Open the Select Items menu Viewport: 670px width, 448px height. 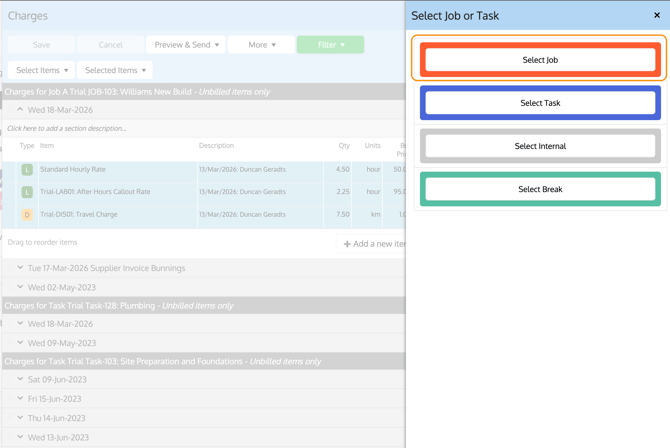coord(42,71)
